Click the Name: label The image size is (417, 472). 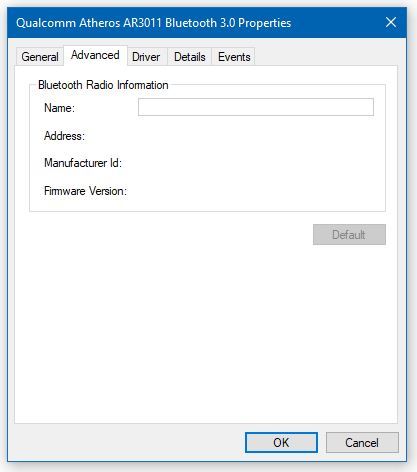pyautogui.click(x=60, y=108)
